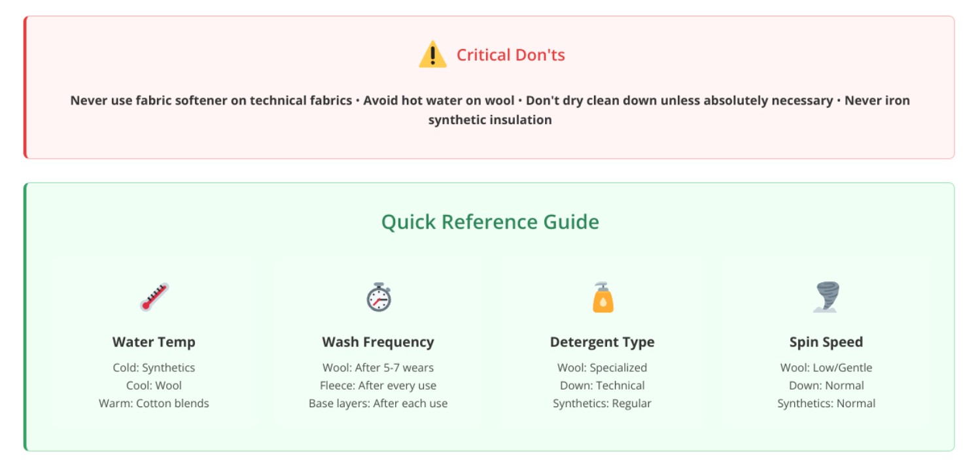The image size is (980, 466).
Task: Select the Spin Speed card title
Action: pyautogui.click(x=826, y=342)
